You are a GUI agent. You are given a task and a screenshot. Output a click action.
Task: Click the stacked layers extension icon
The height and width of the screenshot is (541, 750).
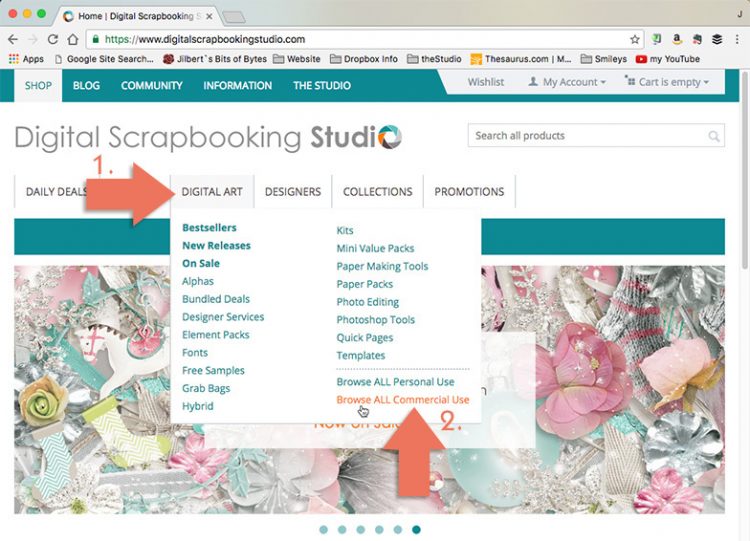click(x=717, y=39)
